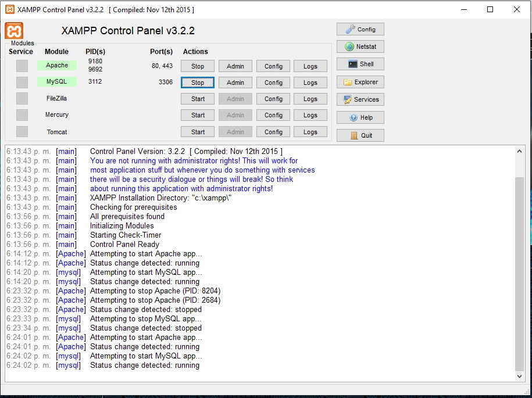Open the Admin page for MySQL
Screen dimensions: 532x398
(x=235, y=83)
